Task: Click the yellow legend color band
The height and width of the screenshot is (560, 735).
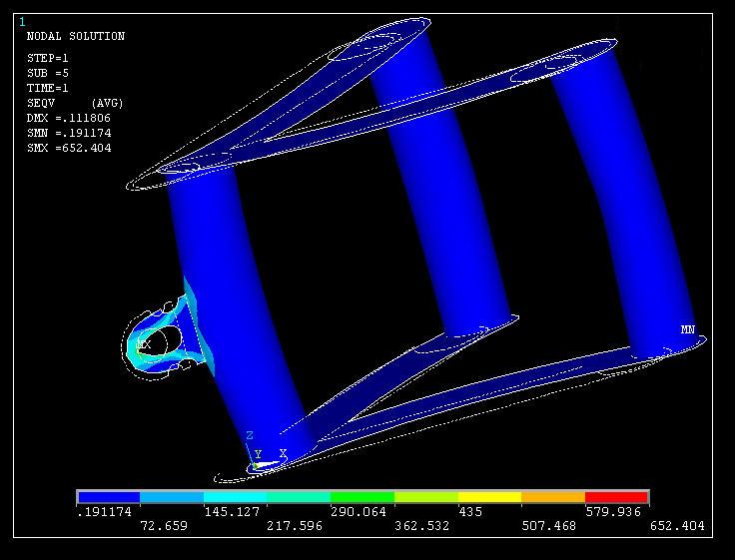Action: click(490, 497)
